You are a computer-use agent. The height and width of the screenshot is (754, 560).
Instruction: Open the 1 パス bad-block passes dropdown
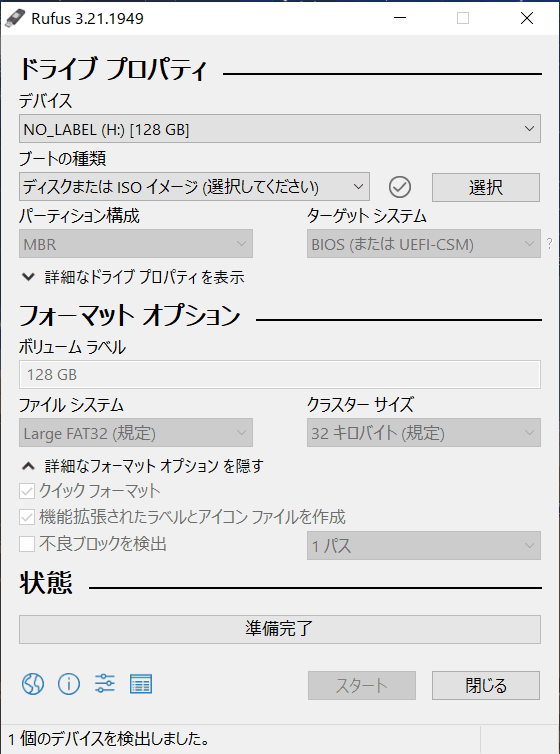423,545
